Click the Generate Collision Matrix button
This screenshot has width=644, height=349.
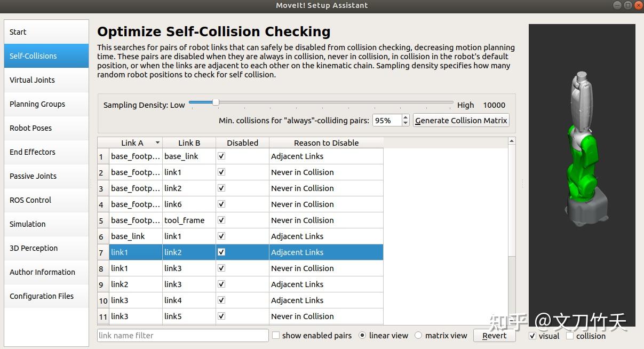[x=461, y=121]
